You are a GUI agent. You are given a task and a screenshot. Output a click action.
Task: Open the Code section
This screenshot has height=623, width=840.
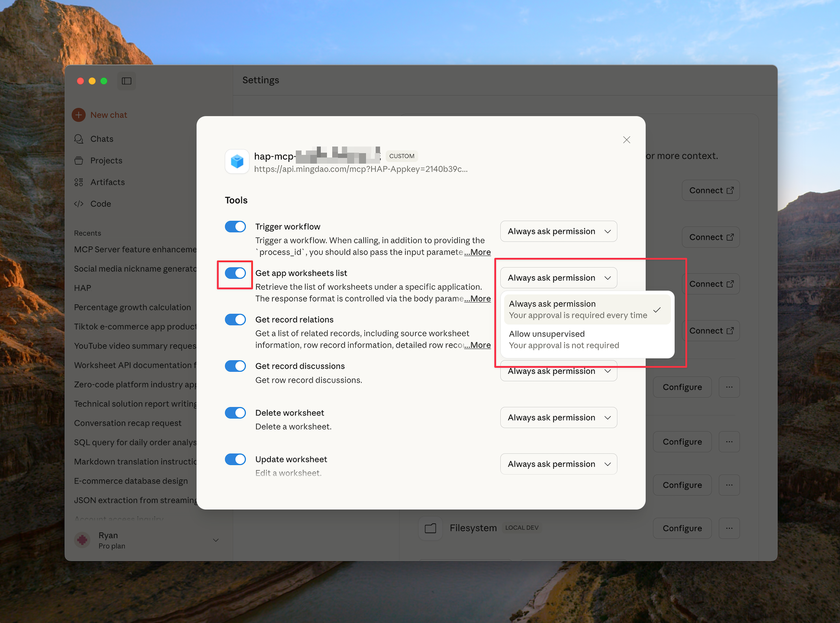point(101,204)
